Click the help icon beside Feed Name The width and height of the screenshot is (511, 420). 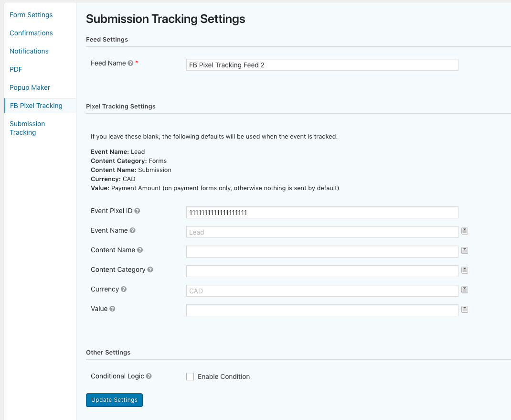(x=130, y=64)
